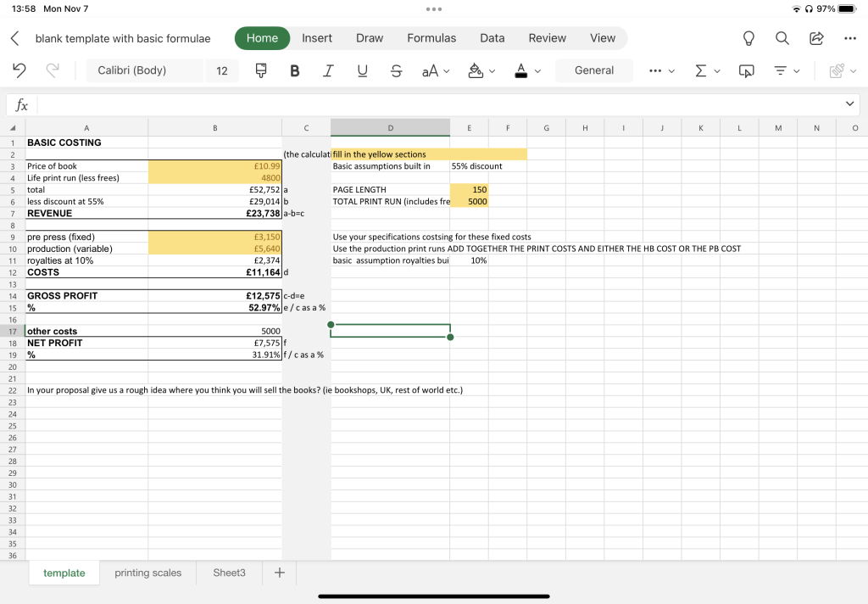Open the multitasking three-dot indicator
868x604 pixels.
pos(434,8)
